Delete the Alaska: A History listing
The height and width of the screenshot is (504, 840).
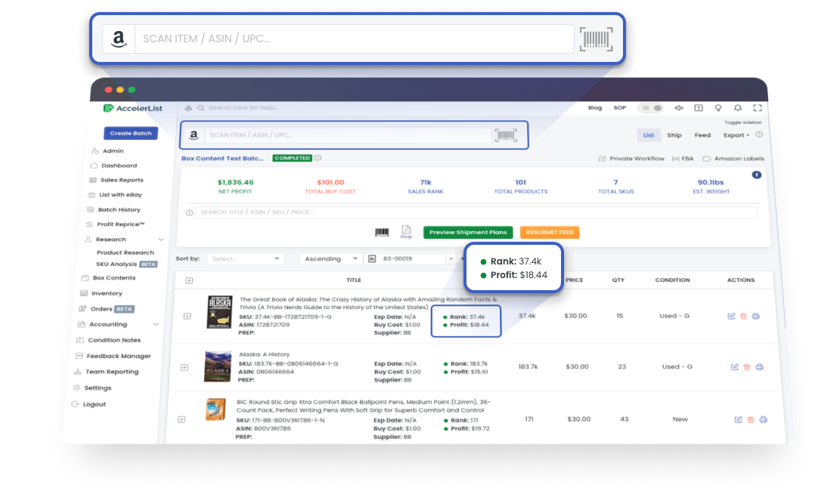pyautogui.click(x=747, y=367)
